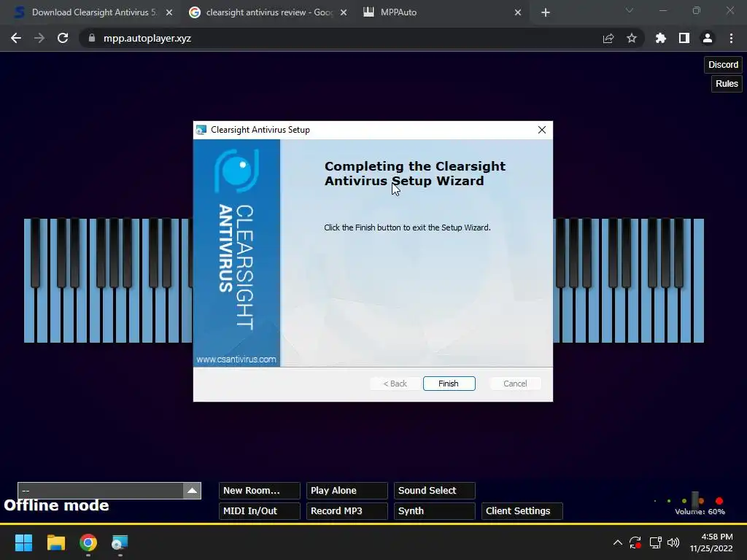Click the Chrome taskbar icon
747x560 pixels.
[x=88, y=542]
